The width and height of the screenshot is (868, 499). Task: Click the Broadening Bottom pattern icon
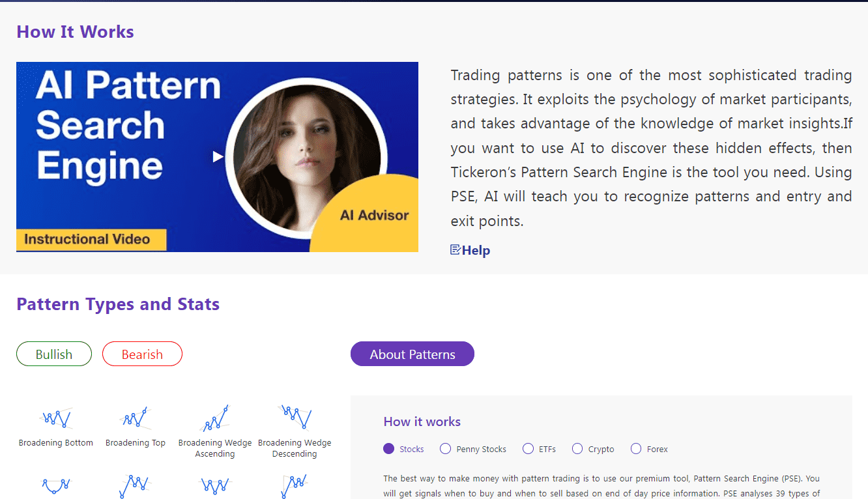click(56, 417)
